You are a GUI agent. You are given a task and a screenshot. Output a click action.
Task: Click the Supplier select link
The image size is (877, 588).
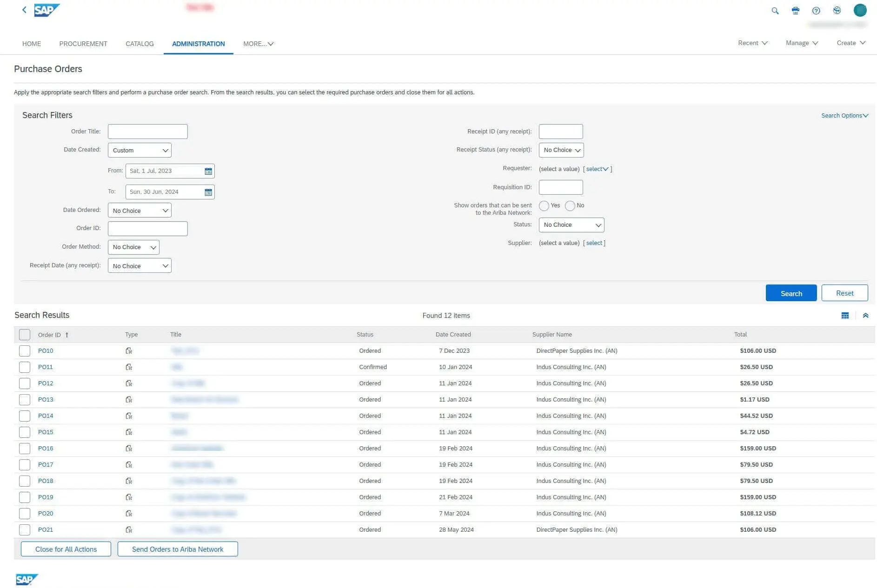pyautogui.click(x=594, y=243)
